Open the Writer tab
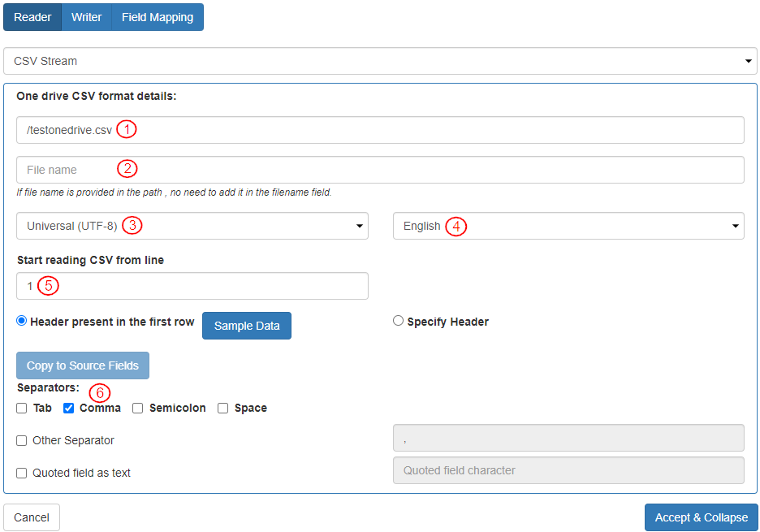 tap(86, 17)
